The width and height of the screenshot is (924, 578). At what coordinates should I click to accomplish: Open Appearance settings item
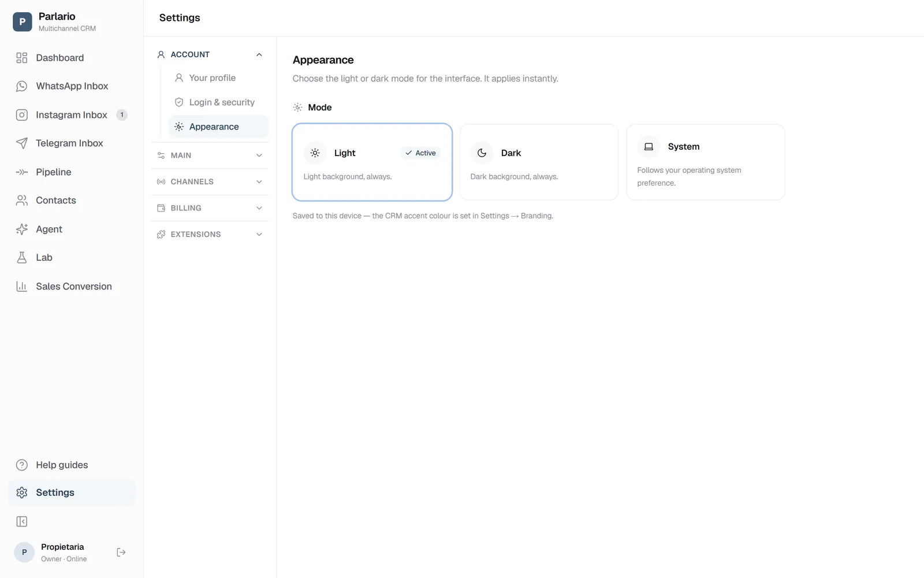point(218,127)
